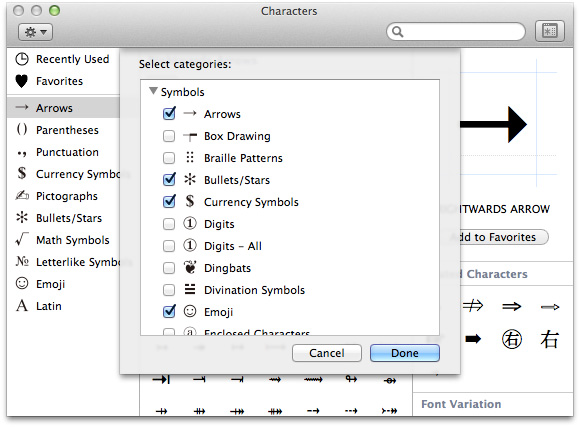This screenshot has width=580, height=427.
Task: Click the circled one icon beside Digits
Action: [190, 223]
